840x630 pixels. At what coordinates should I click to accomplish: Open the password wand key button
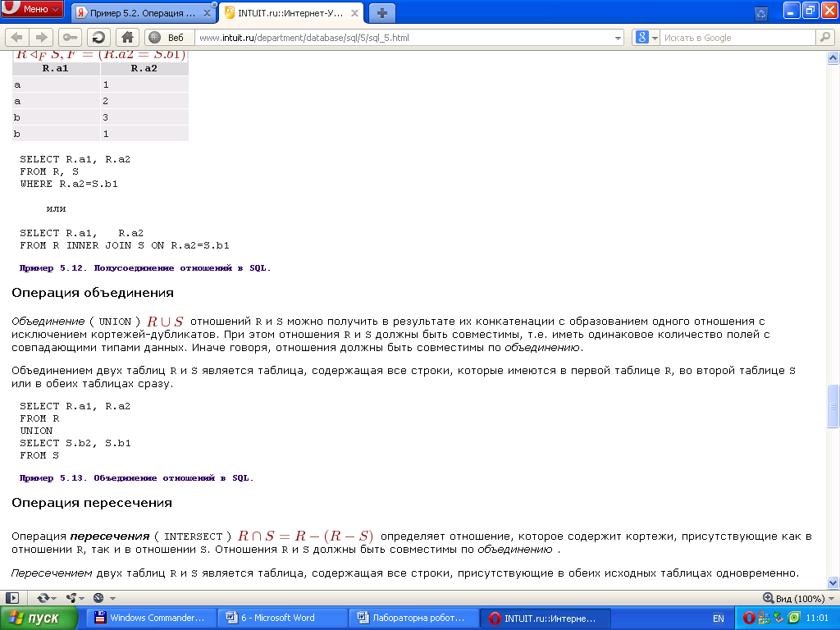[71, 37]
